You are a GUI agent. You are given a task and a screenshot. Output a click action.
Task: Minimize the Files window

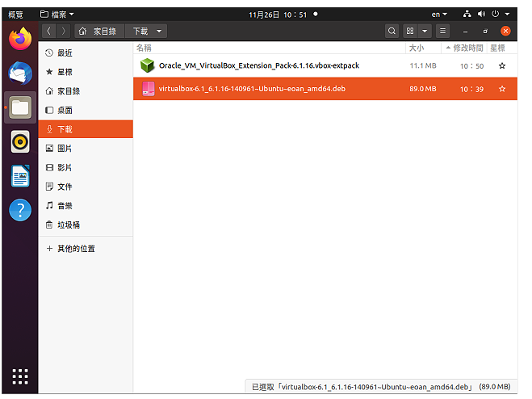click(x=465, y=31)
